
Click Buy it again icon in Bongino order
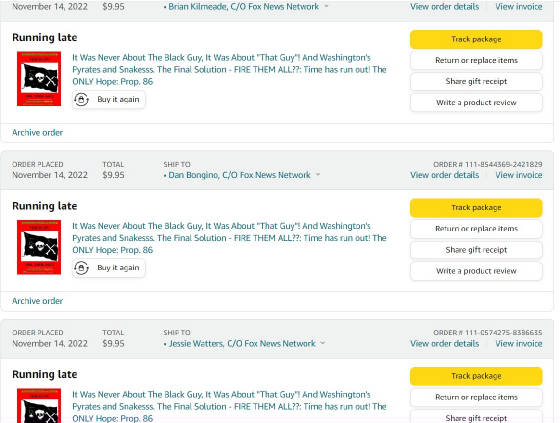coord(81,268)
